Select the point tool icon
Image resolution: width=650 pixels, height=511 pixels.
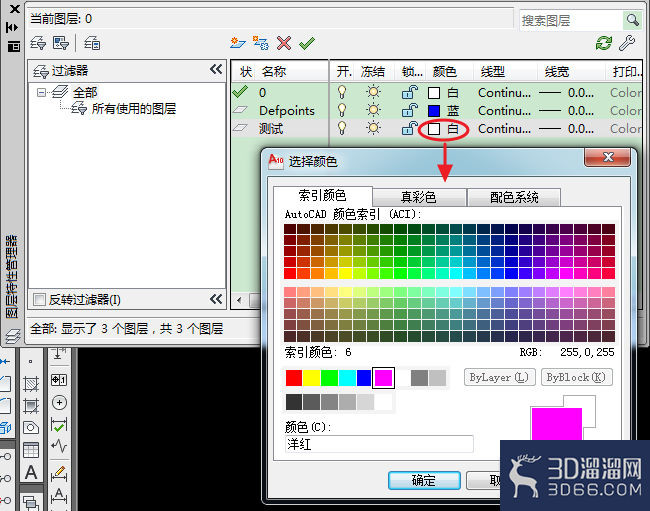31,361
